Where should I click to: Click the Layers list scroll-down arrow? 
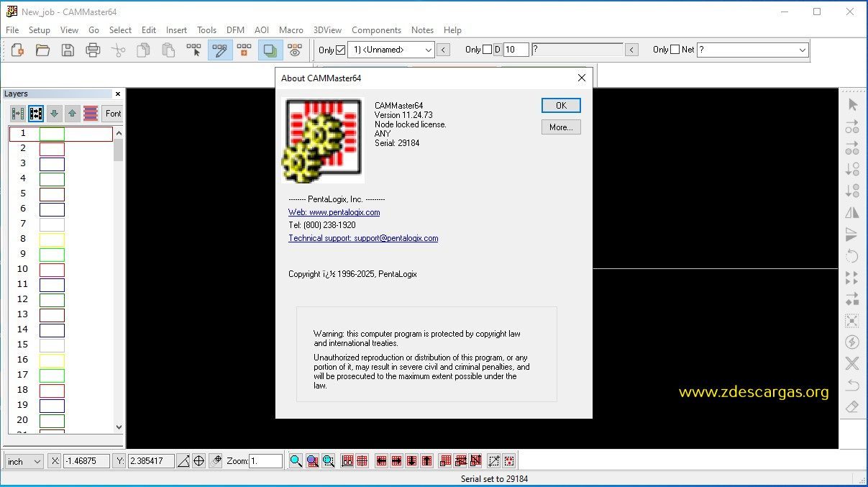click(x=119, y=427)
